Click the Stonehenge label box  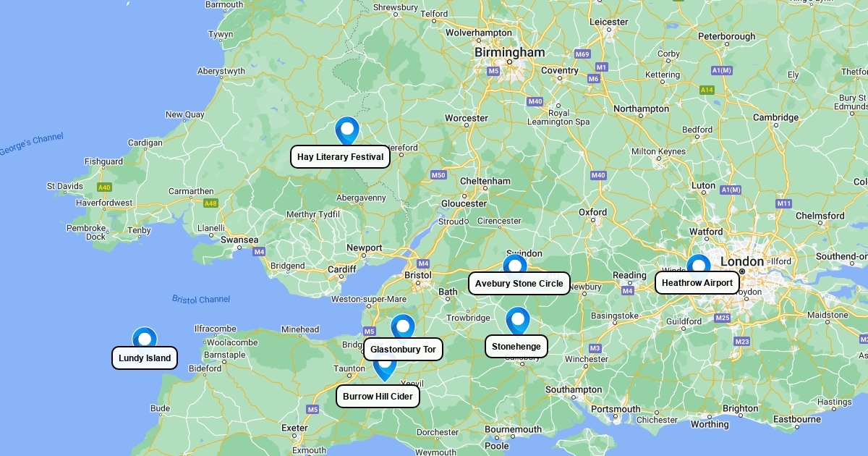coord(516,347)
